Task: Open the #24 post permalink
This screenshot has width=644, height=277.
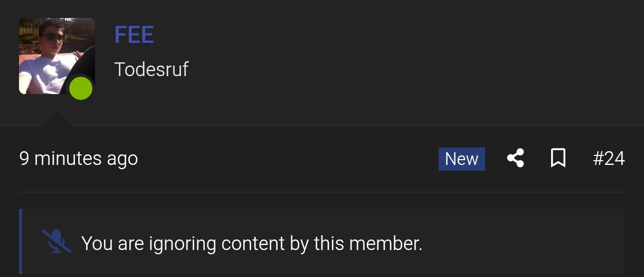Action: (609, 159)
